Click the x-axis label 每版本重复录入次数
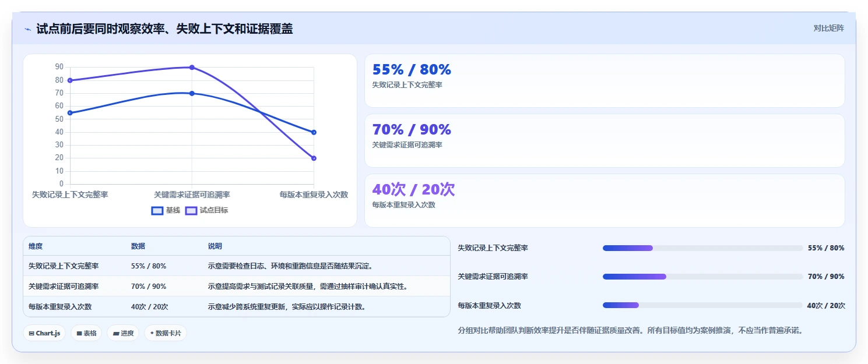Screen dimensions: 868x364 point(314,195)
